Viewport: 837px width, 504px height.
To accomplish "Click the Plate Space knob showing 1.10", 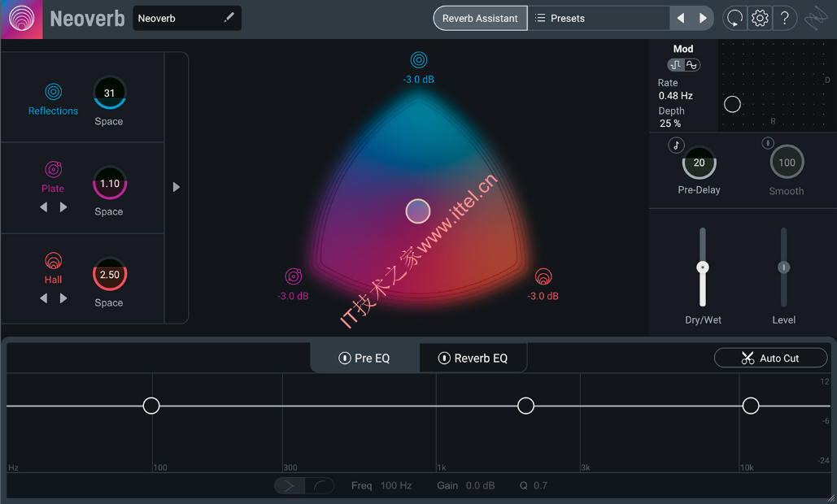I will tap(110, 183).
